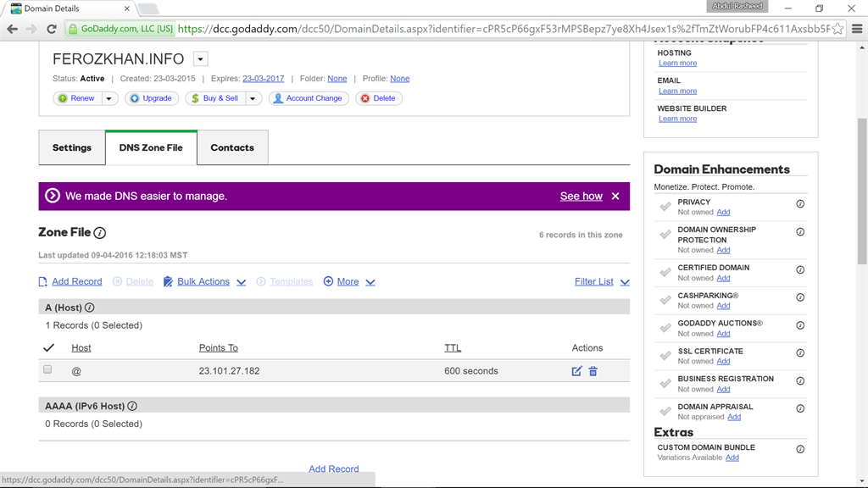Screen dimensions: 868x488
Task: Click Add link for Privacy
Action: (x=723, y=212)
